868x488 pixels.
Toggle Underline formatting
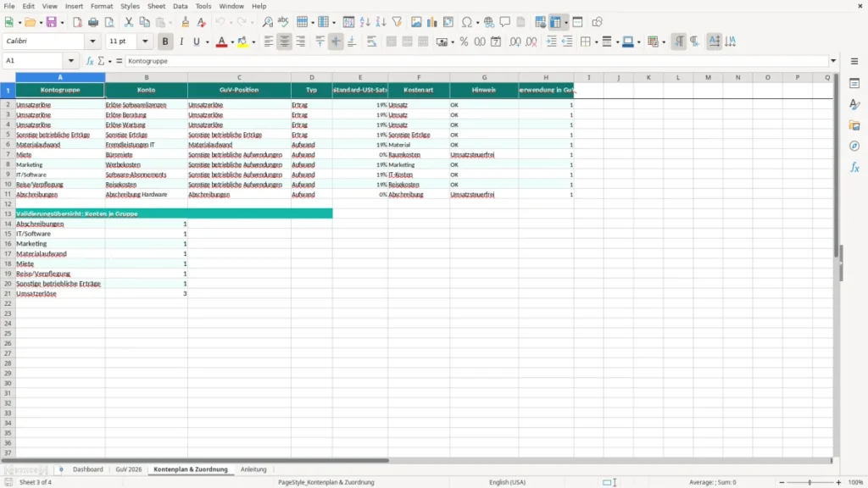197,42
